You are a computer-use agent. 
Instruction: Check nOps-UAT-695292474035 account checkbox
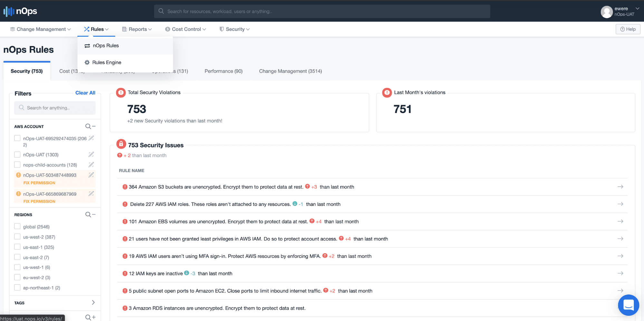click(17, 138)
